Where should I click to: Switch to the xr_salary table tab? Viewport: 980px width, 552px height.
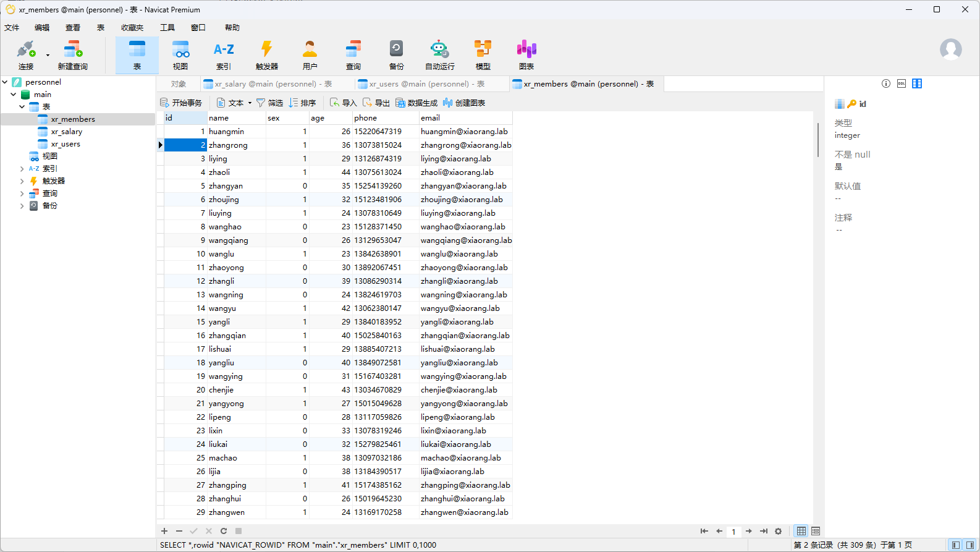click(273, 84)
